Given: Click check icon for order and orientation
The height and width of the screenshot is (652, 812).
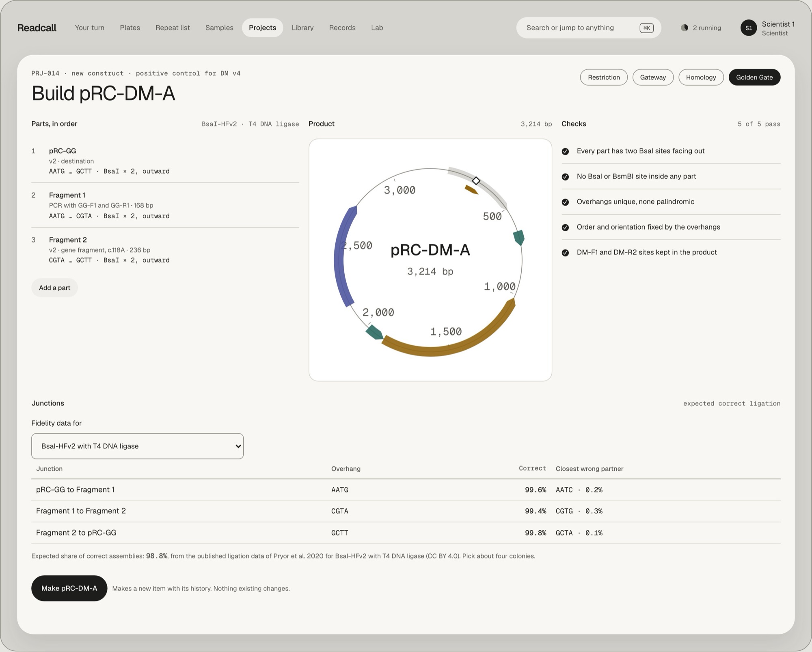Looking at the screenshot, I should coord(565,227).
